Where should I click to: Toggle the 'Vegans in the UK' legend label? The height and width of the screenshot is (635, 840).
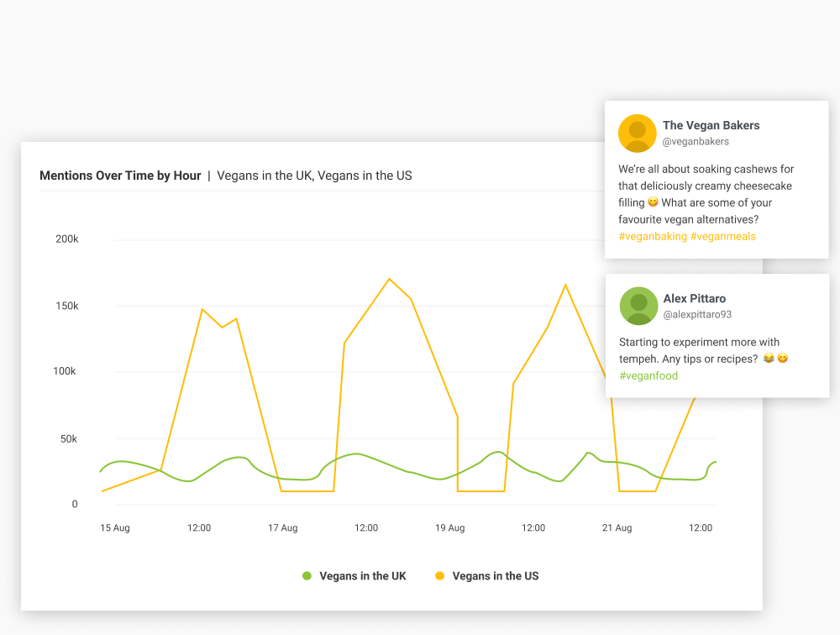(362, 576)
